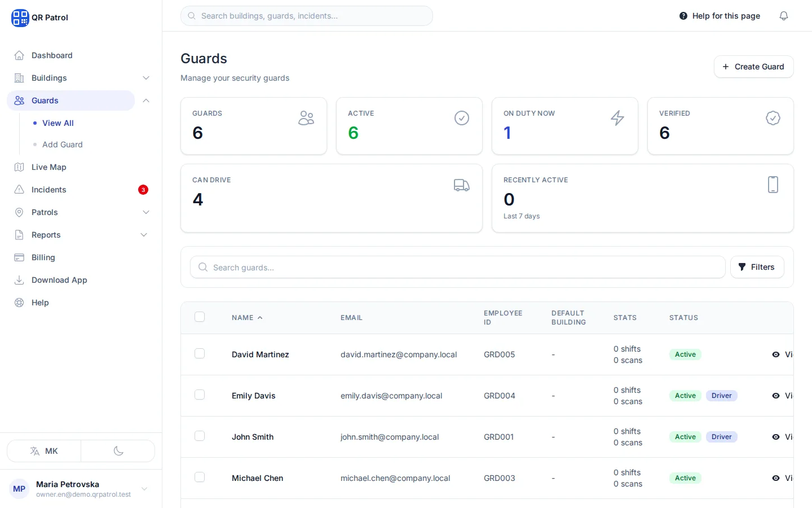Click the Help for this page question icon
The image size is (812, 508).
tap(683, 16)
